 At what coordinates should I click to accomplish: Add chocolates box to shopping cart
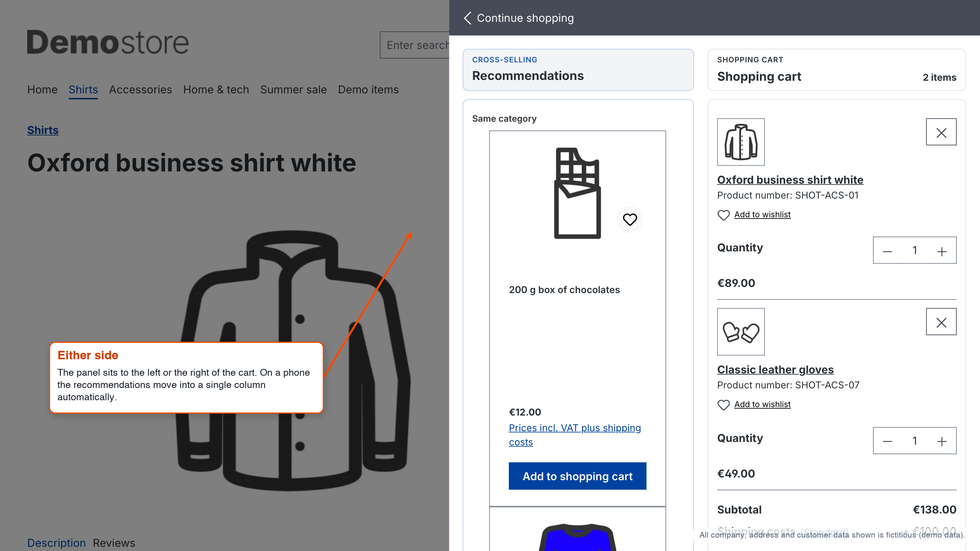coord(577,476)
